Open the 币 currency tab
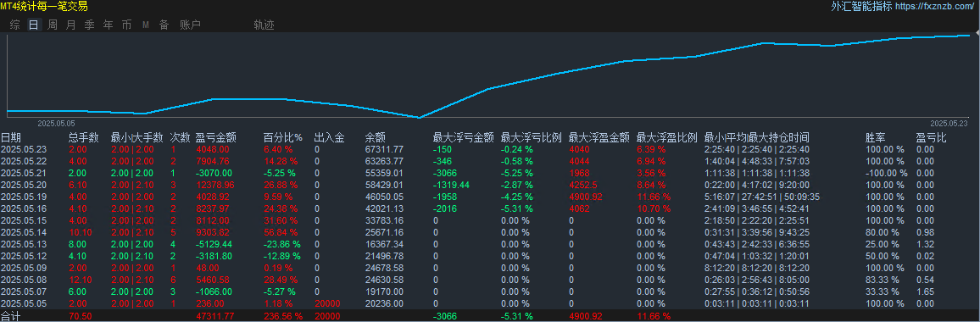 pyautogui.click(x=127, y=25)
